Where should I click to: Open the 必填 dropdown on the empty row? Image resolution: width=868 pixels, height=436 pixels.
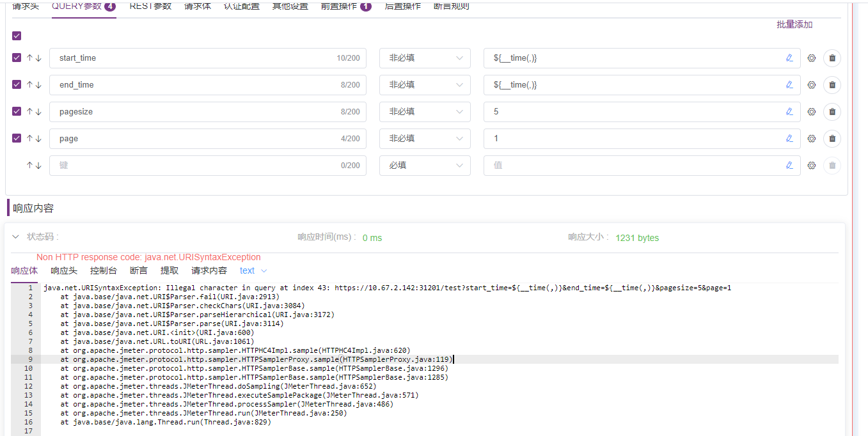(425, 165)
